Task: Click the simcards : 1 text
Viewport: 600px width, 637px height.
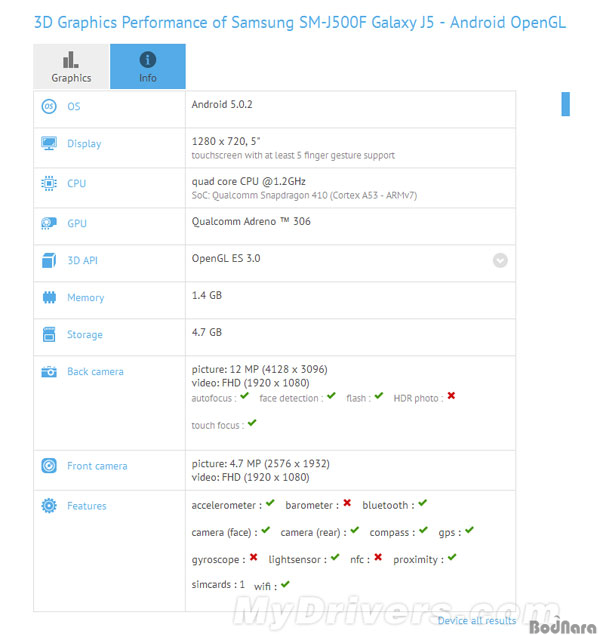Action: (x=218, y=585)
